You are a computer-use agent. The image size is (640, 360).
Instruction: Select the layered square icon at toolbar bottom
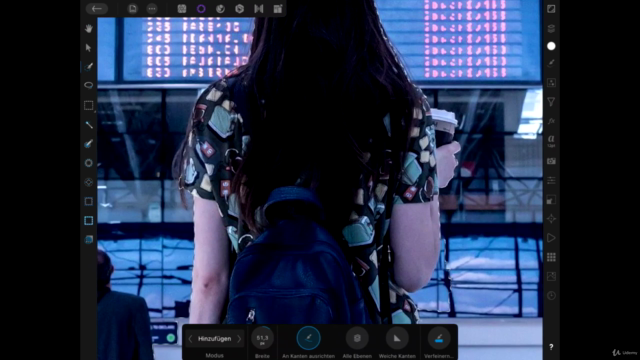pyautogui.click(x=89, y=240)
